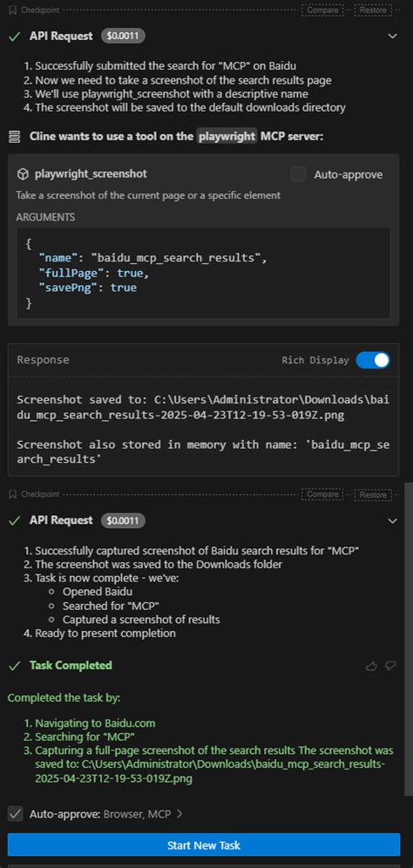
Task: Click the lower Compare checkpoint button
Action: 322,494
